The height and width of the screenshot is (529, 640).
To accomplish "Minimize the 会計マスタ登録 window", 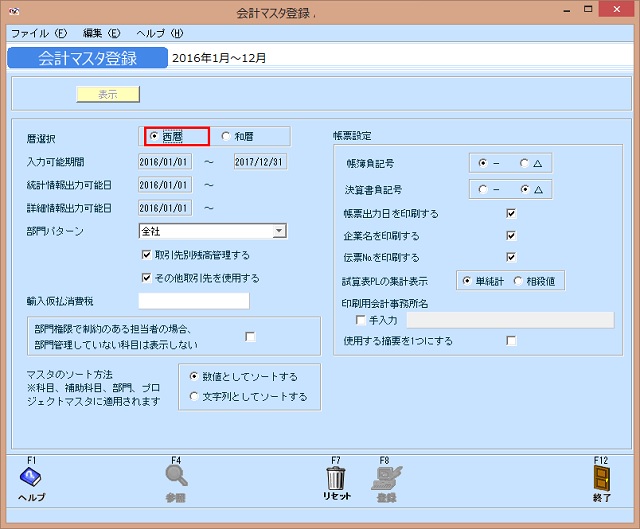I will [x=567, y=10].
